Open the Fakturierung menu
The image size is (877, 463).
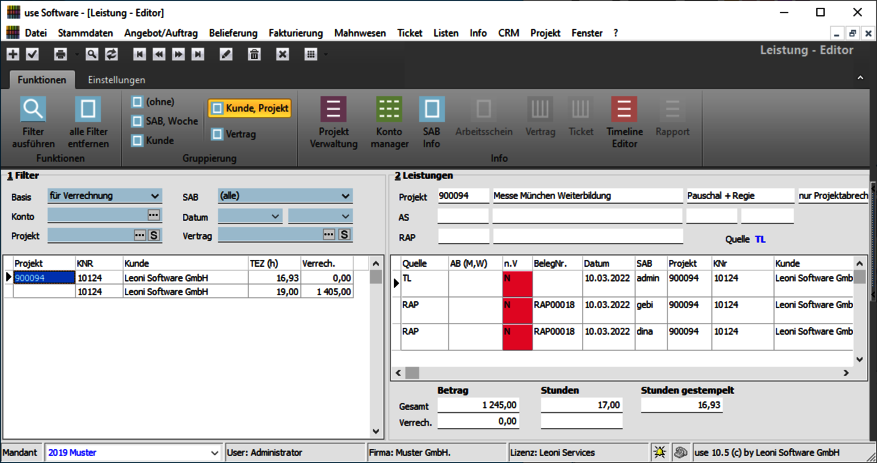coord(295,33)
